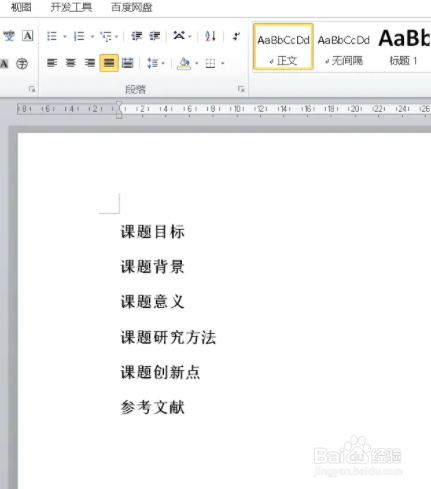Screen dimensions: 431x489
Task: Open the Shading color dropdown arrow
Action: point(196,63)
